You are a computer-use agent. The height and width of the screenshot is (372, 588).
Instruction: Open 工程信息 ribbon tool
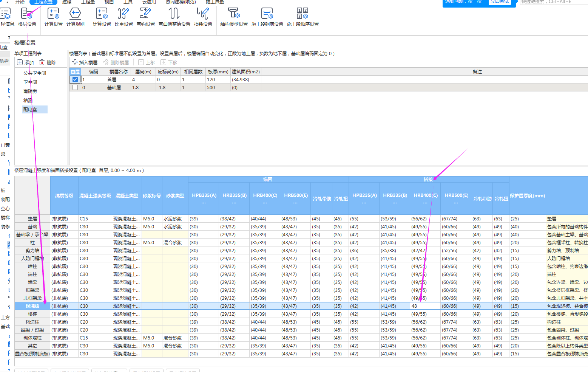pos(6,17)
